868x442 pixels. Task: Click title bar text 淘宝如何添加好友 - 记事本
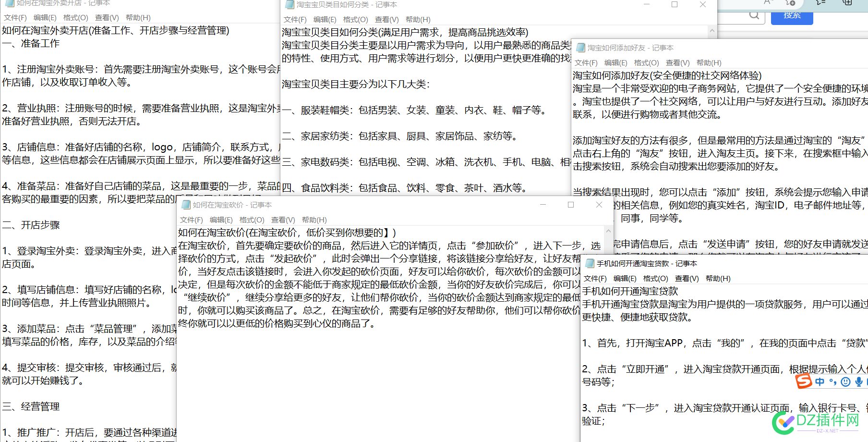[630, 48]
